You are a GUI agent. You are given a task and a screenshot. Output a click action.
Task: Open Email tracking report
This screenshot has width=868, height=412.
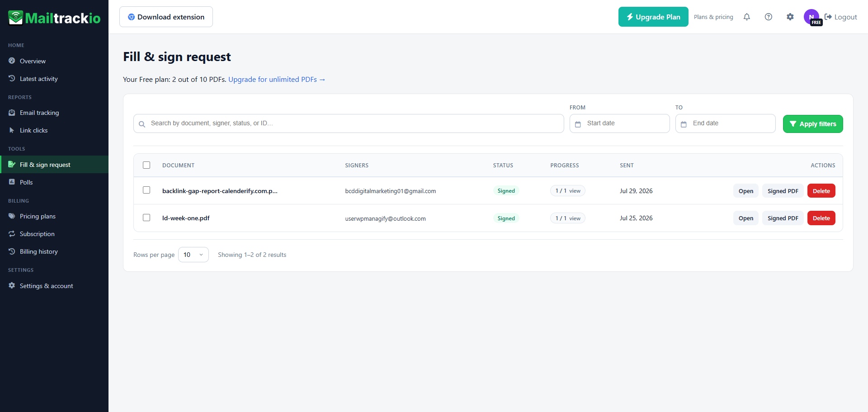(x=54, y=113)
